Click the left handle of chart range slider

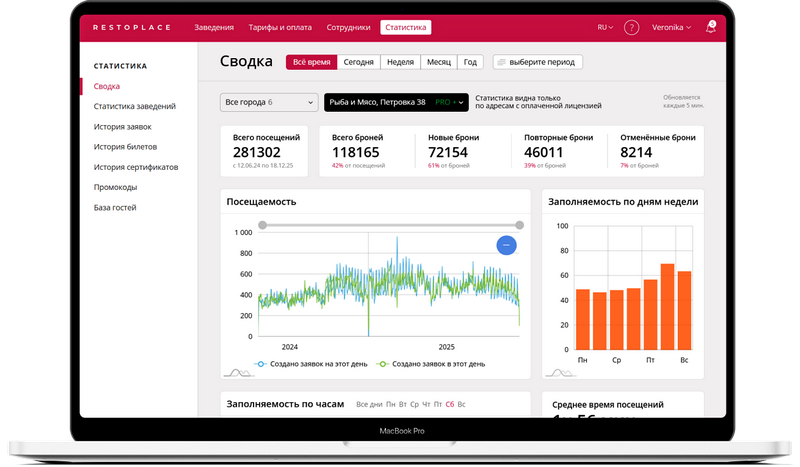tap(262, 225)
